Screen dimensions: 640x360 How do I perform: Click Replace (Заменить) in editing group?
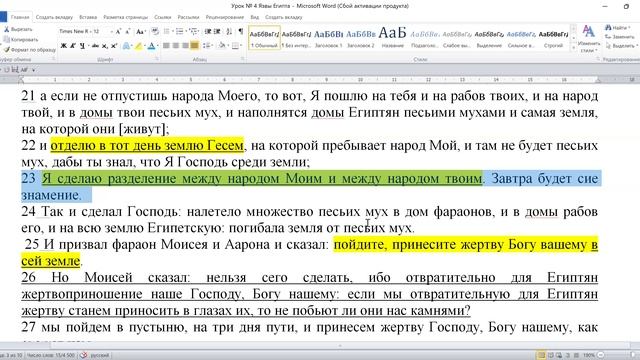[620, 37]
